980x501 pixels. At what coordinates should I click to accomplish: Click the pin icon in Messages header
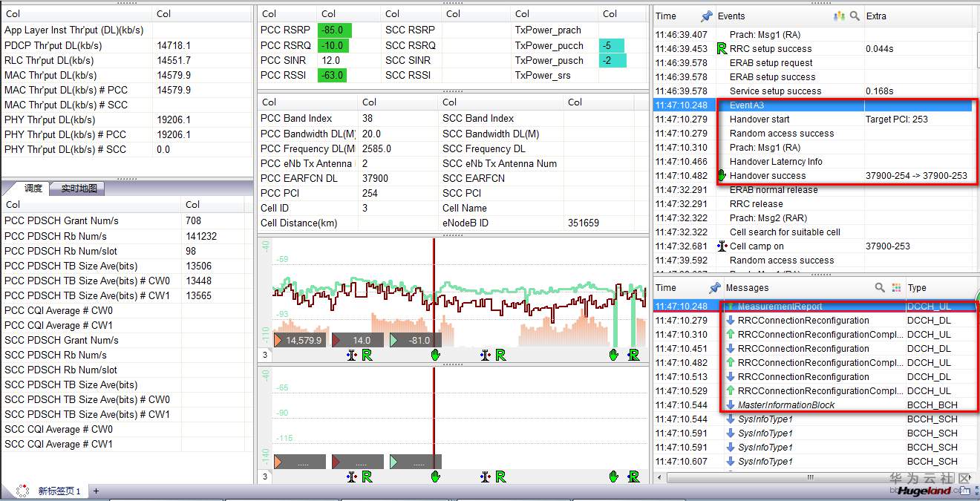tap(715, 287)
